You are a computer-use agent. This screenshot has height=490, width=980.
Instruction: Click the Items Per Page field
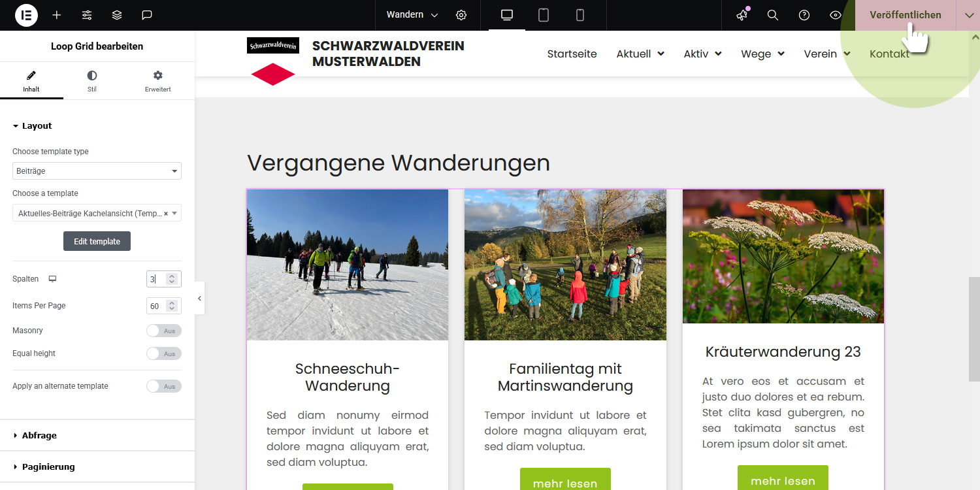(x=157, y=306)
